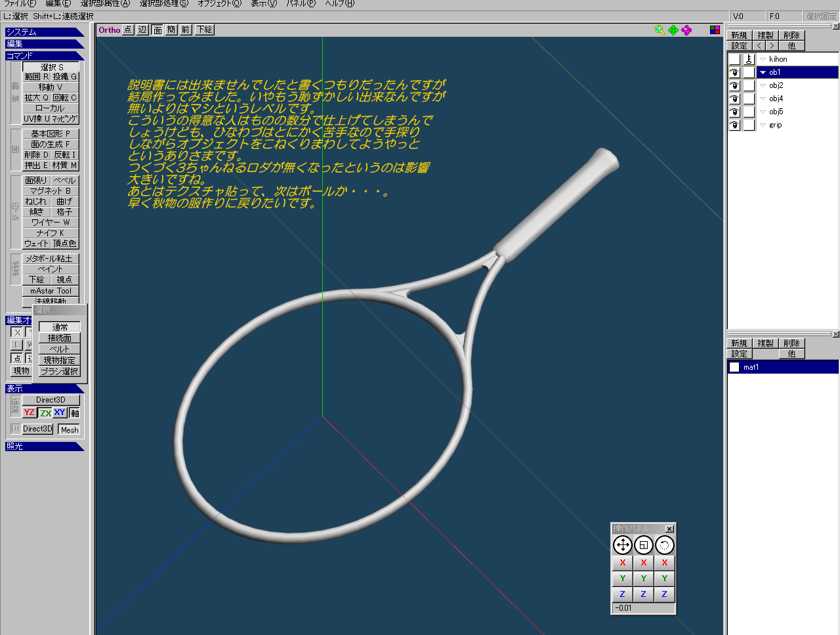Hide the obj2 object using eye icon
Viewport: 840px width, 635px height.
(x=734, y=85)
